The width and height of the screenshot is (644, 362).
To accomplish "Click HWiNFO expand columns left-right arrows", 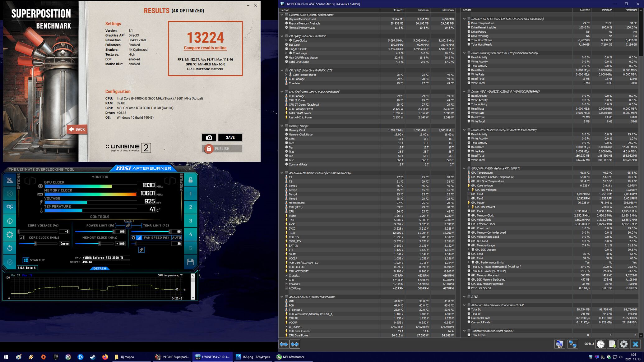I will (284, 344).
